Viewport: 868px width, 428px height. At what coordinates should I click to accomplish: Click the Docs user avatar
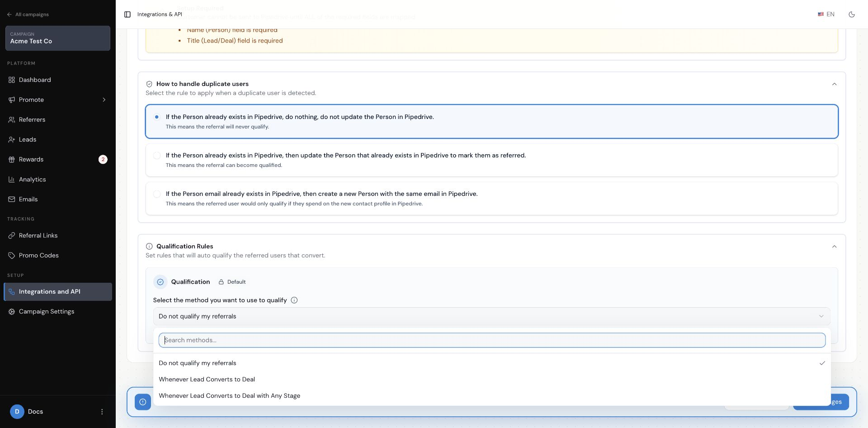coord(17,412)
